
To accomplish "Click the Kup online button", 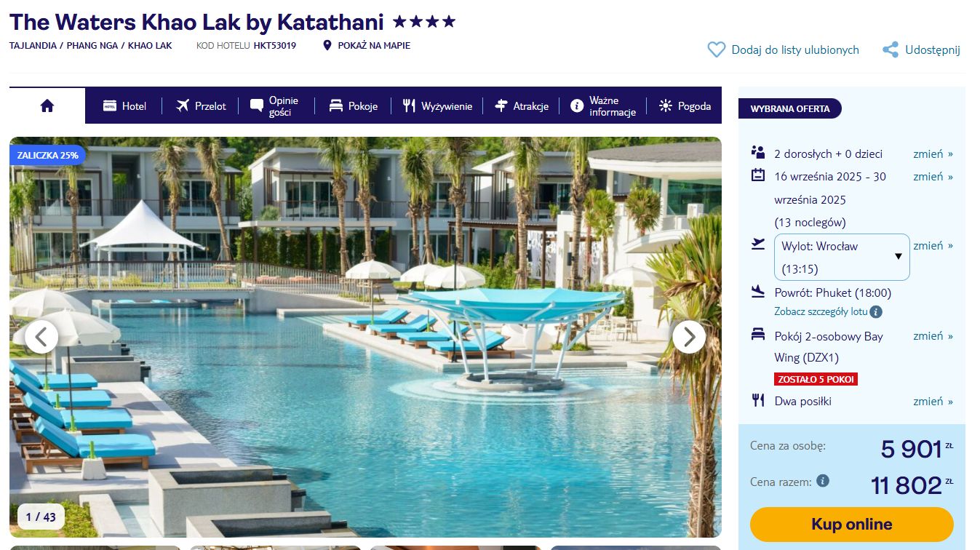I will [851, 524].
